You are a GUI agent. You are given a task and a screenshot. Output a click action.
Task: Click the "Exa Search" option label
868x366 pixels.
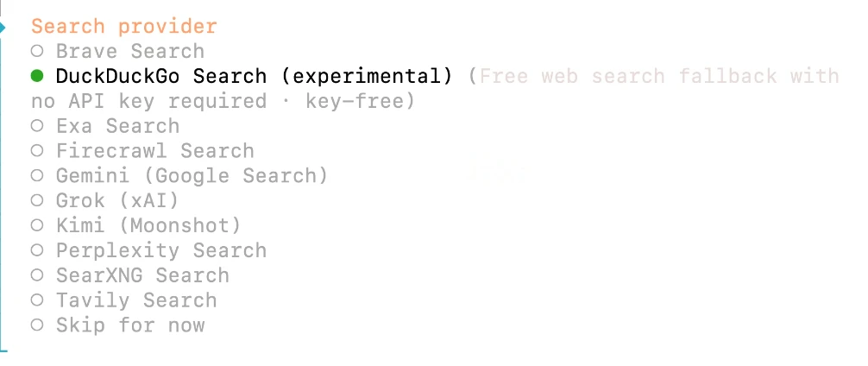click(117, 126)
